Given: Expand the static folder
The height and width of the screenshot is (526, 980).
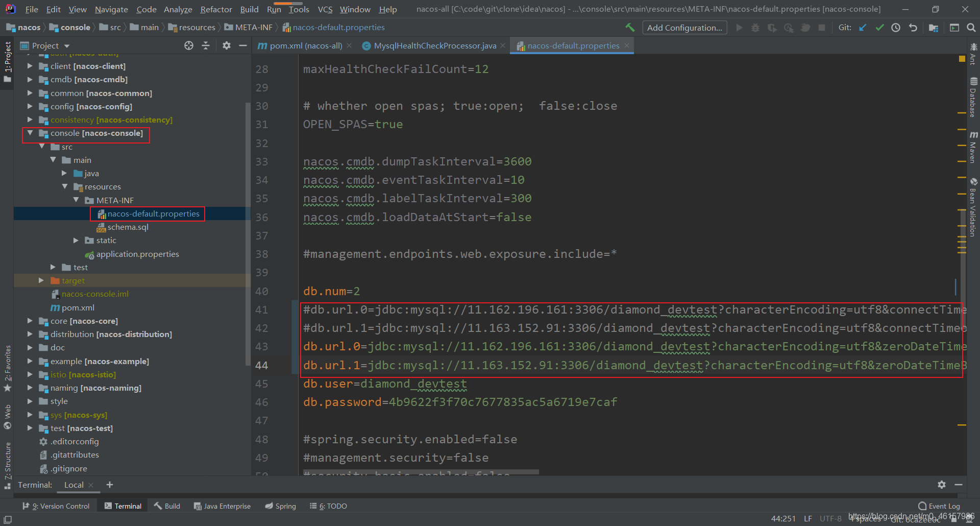Looking at the screenshot, I should click(x=76, y=240).
